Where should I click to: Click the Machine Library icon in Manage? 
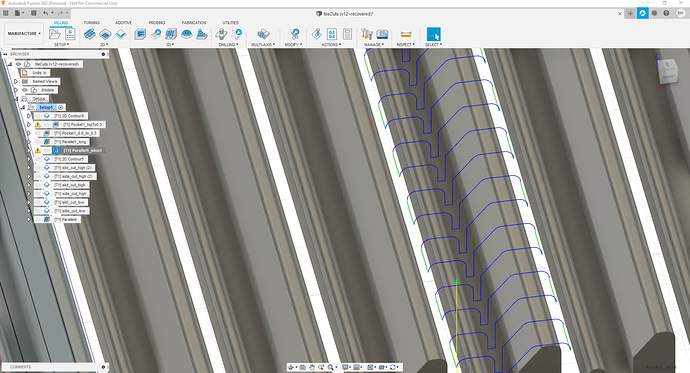(382, 34)
